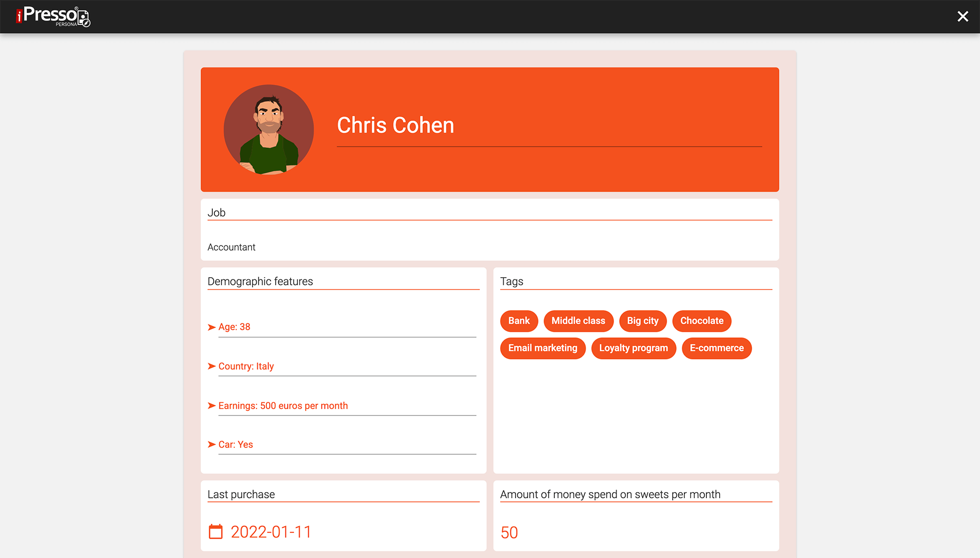Viewport: 980px width, 558px height.
Task: Click the Big city tag
Action: point(642,321)
